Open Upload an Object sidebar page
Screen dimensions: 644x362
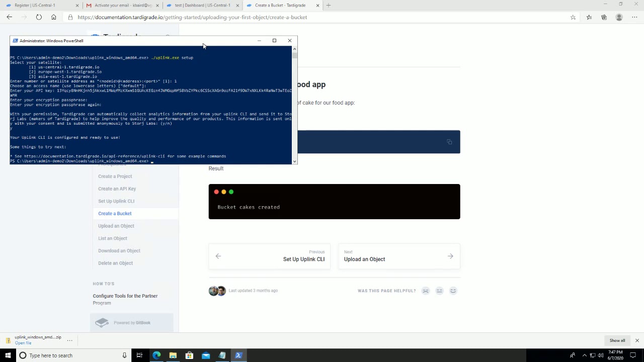click(x=116, y=226)
